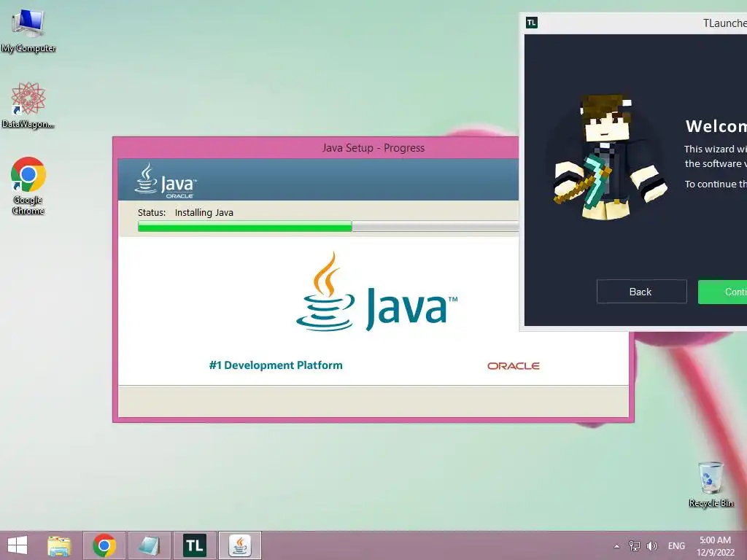Click the red ORACLE logo in Java setup
The image size is (747, 560).
[513, 366]
